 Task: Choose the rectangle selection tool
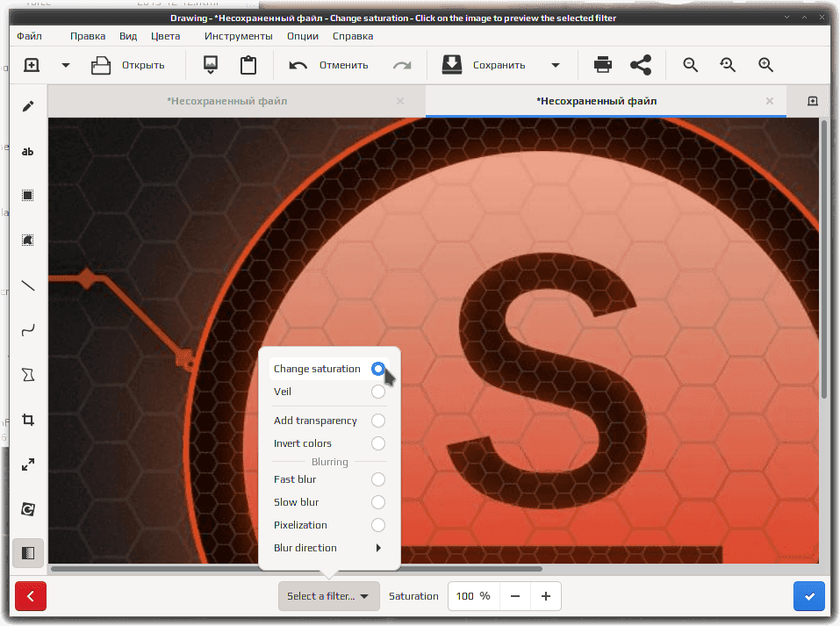pos(28,196)
